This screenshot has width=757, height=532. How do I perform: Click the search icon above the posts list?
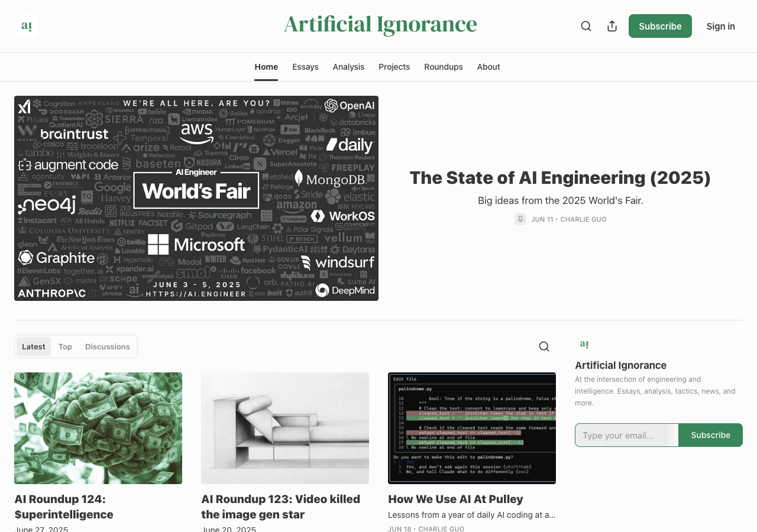(x=544, y=346)
